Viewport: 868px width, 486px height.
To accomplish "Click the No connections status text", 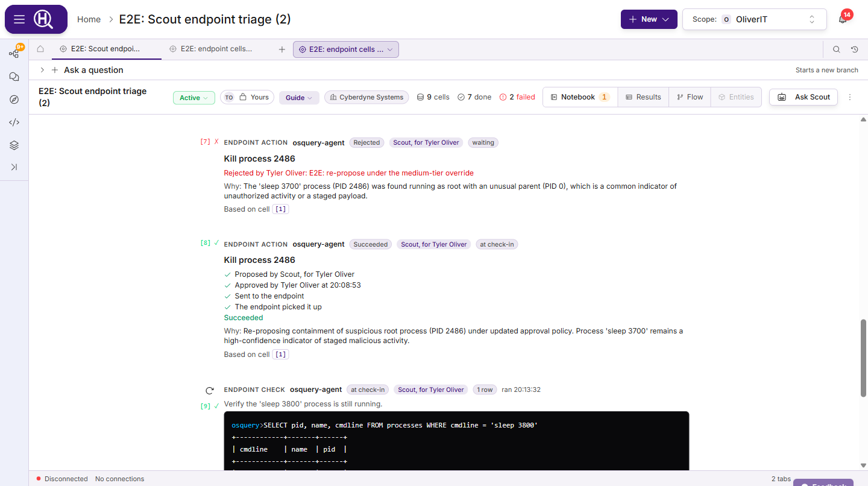I will tap(120, 479).
